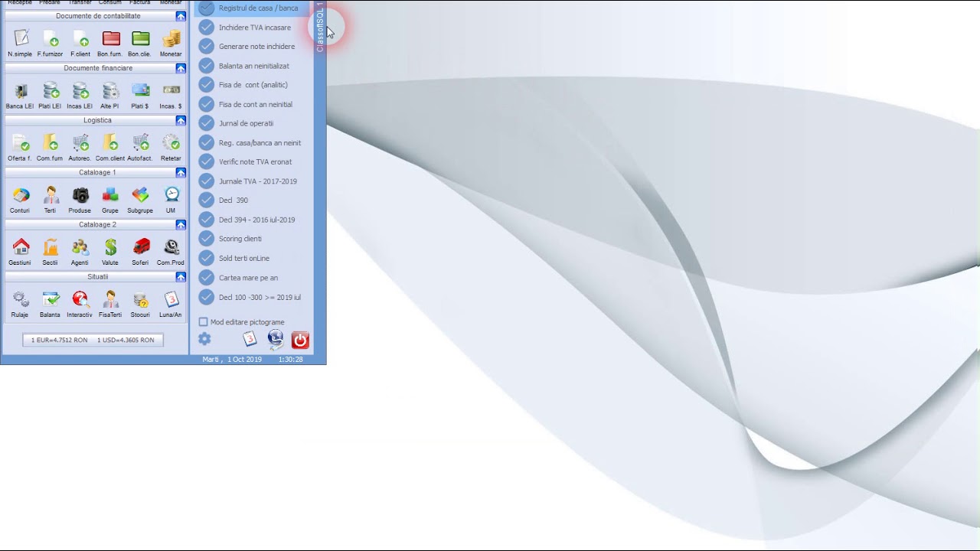Open the green Bon.clie. folder icon
The height and width of the screenshot is (551, 980).
[140, 38]
